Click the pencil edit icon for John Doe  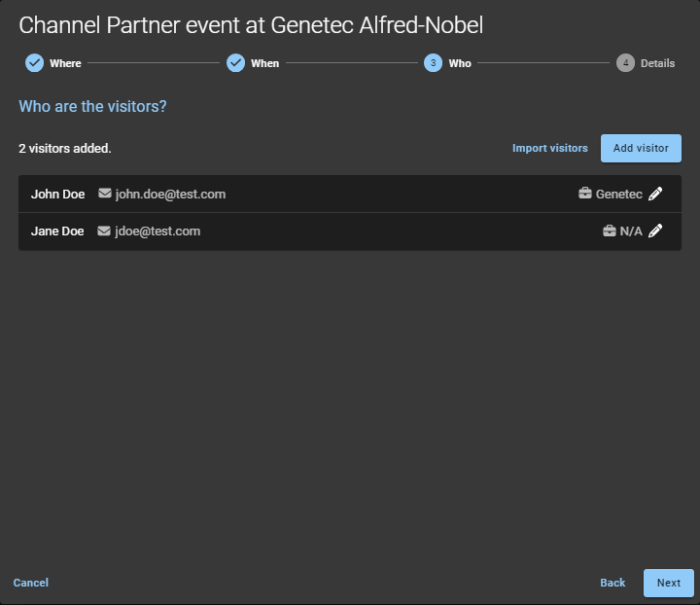[x=655, y=195]
